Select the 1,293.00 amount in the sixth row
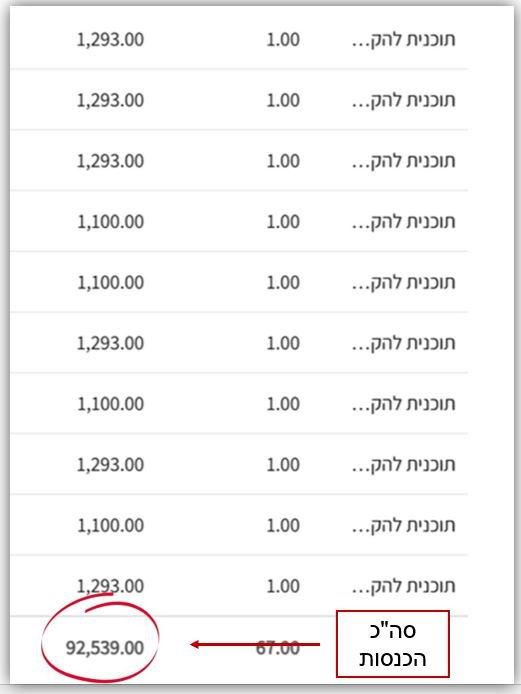 (x=110, y=343)
